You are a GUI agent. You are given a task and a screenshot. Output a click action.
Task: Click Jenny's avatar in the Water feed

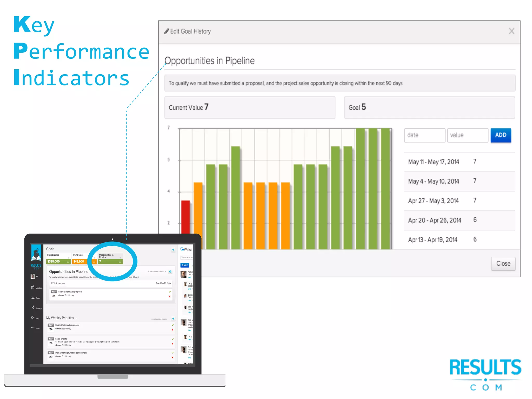click(x=185, y=296)
